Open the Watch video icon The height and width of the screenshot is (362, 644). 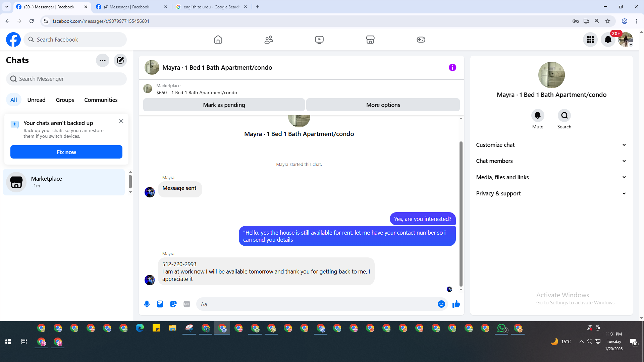tap(319, 40)
